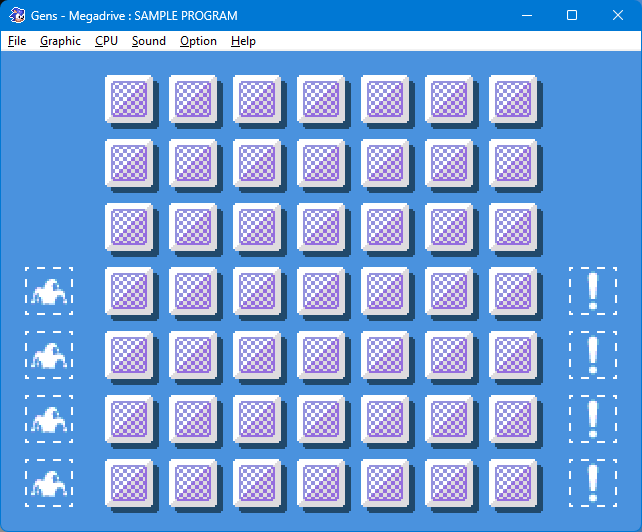This screenshot has width=642, height=532.
Task: Pick the first tile in the third row
Action: click(x=129, y=227)
